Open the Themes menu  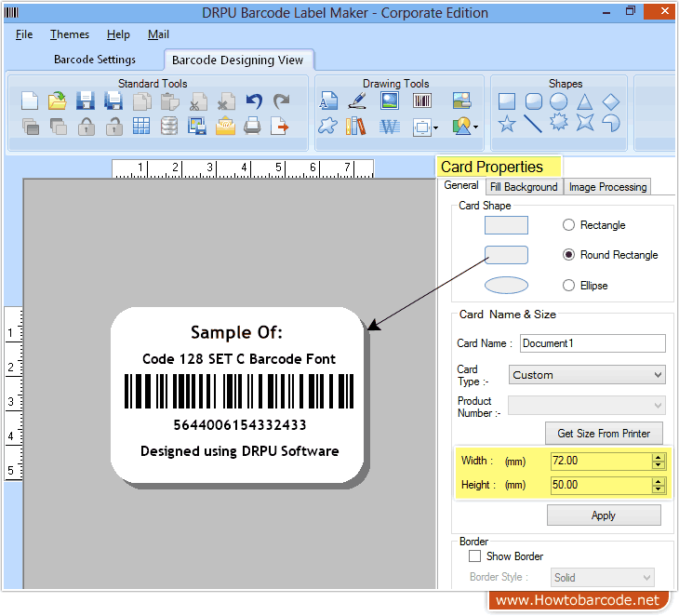pyautogui.click(x=69, y=34)
